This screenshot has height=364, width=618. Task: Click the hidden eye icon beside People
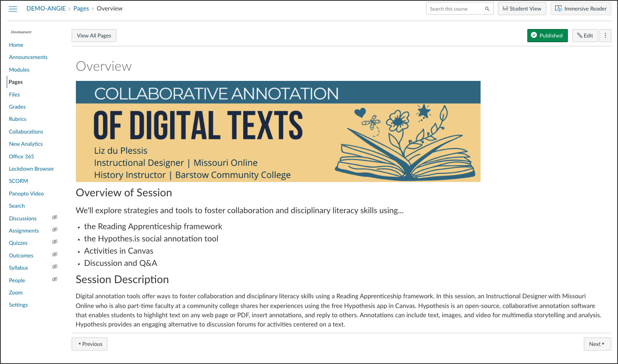[54, 280]
